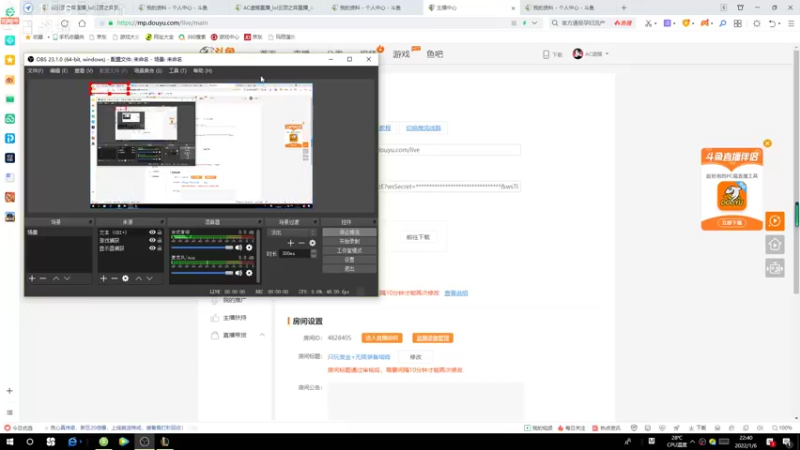Open 麦克风/Aux settings gear in mixer
This screenshot has height=450, width=800.
[x=249, y=273]
